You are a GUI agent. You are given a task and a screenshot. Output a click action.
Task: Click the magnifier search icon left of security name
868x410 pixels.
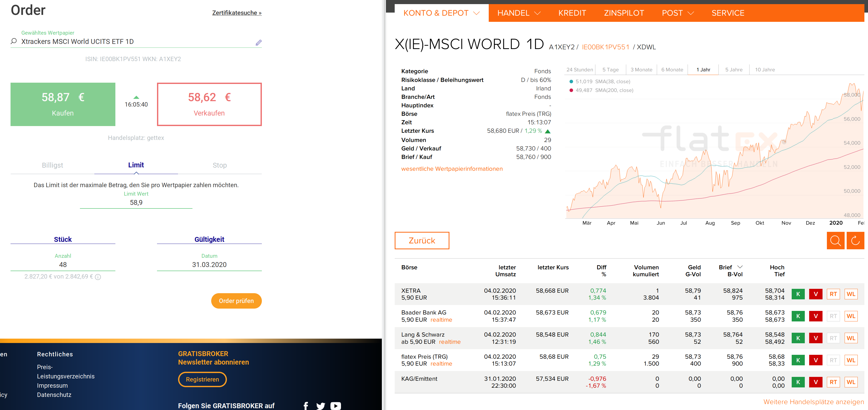point(14,41)
